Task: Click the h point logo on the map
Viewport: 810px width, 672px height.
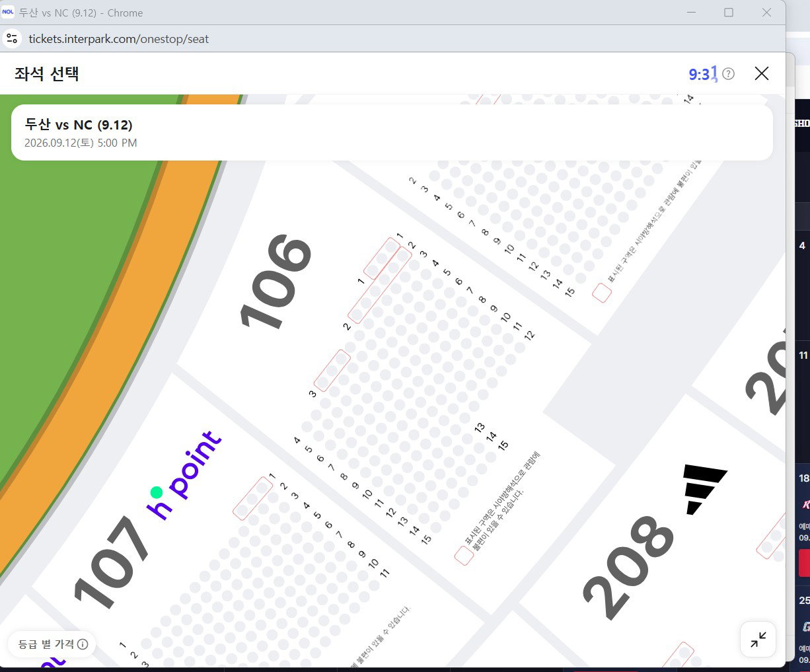Action: coord(184,474)
